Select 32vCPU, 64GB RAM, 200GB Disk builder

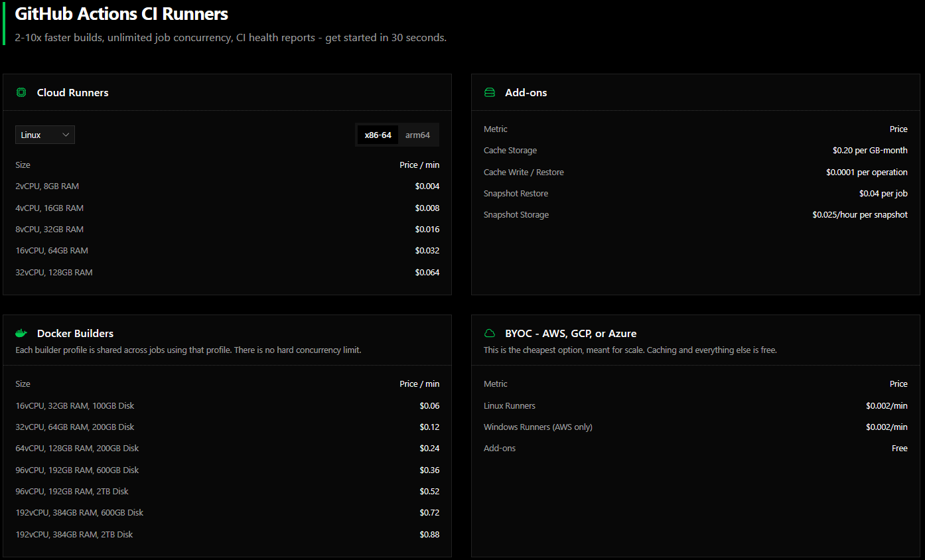click(x=227, y=427)
